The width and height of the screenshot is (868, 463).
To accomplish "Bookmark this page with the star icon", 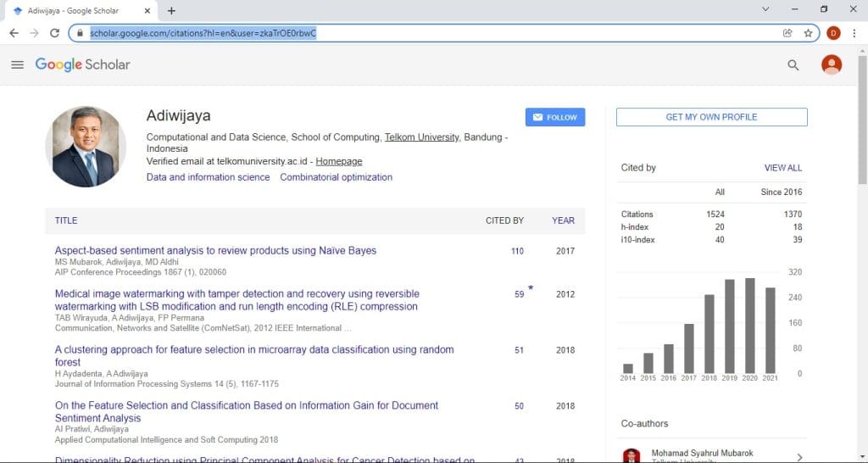I will point(809,33).
